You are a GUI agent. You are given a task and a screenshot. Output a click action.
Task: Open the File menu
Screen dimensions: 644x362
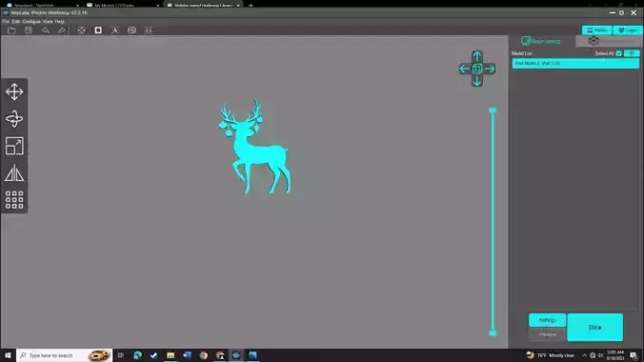coord(6,21)
